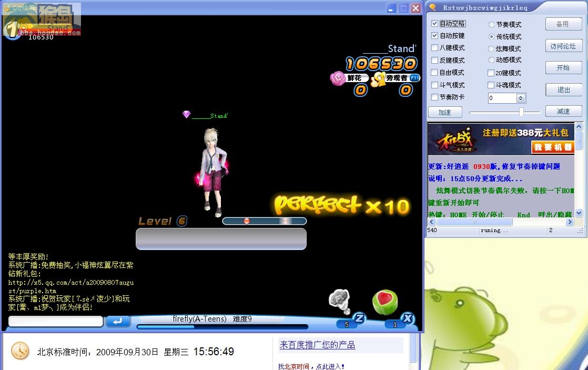The height and width of the screenshot is (370, 588).
Task: Click the spinner arrows on the 0 field
Action: 521,98
